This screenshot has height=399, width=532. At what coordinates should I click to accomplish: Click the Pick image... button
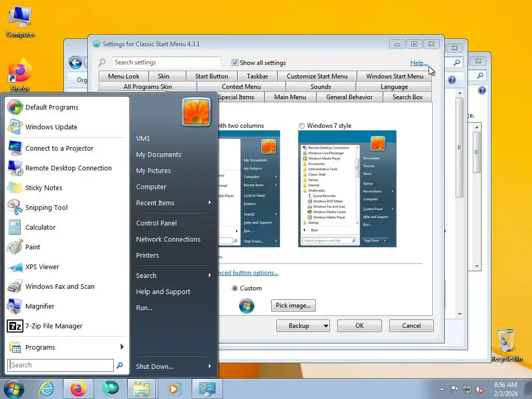click(293, 305)
